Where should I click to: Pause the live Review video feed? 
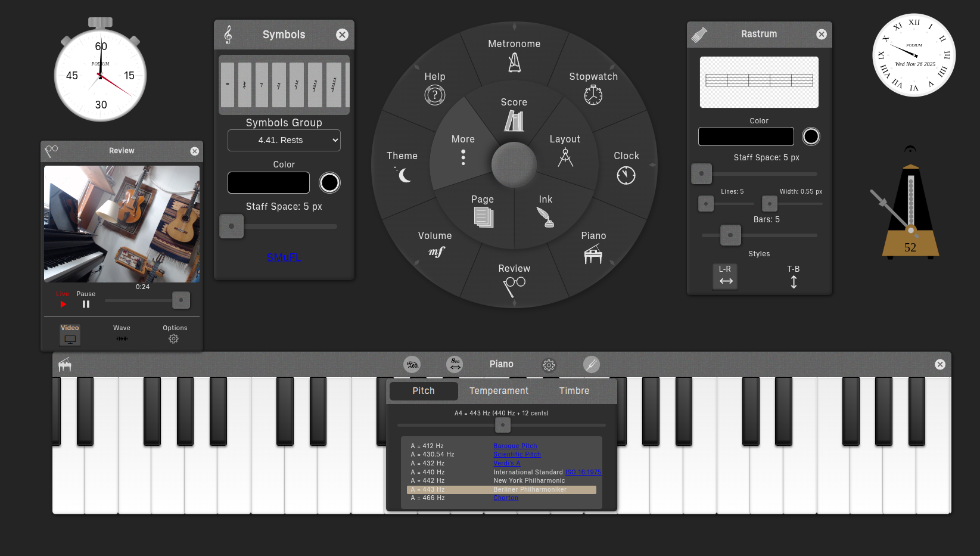86,304
